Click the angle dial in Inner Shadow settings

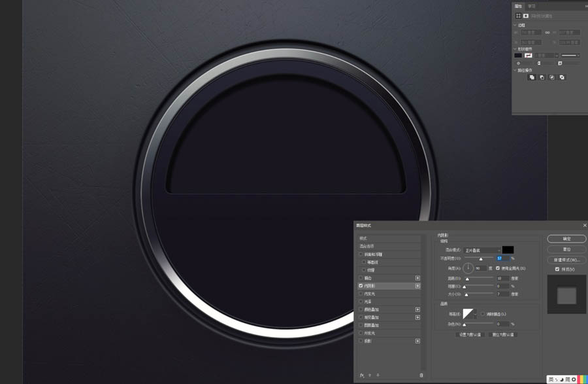[x=468, y=268]
